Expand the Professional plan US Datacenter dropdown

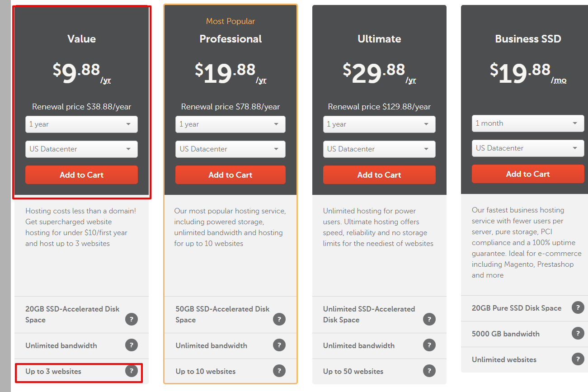tap(230, 149)
